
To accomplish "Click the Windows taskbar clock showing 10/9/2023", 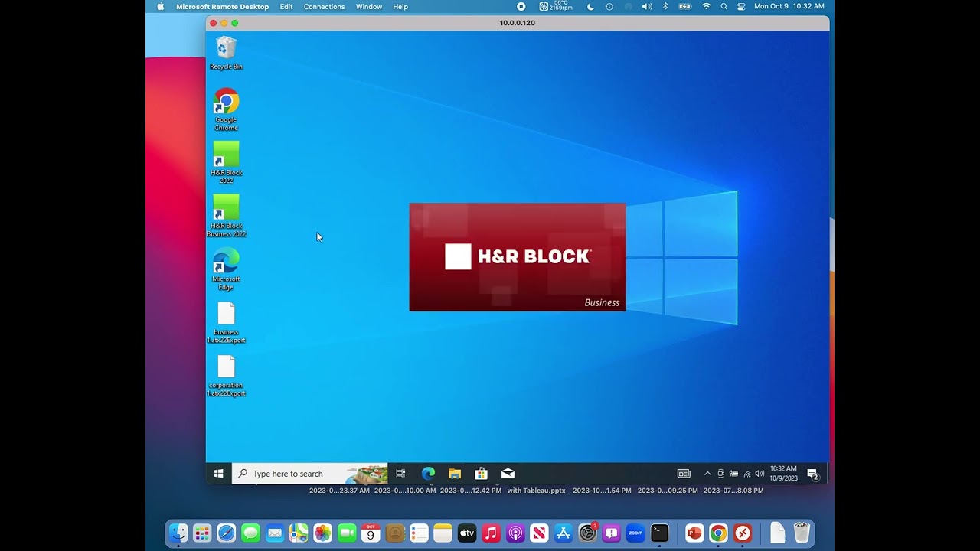I will pos(783,474).
